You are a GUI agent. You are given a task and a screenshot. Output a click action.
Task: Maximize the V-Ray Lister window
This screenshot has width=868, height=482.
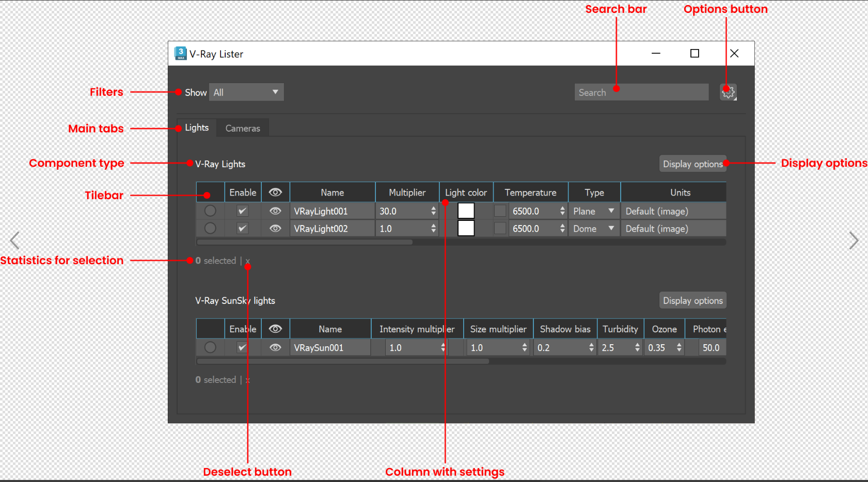click(695, 54)
